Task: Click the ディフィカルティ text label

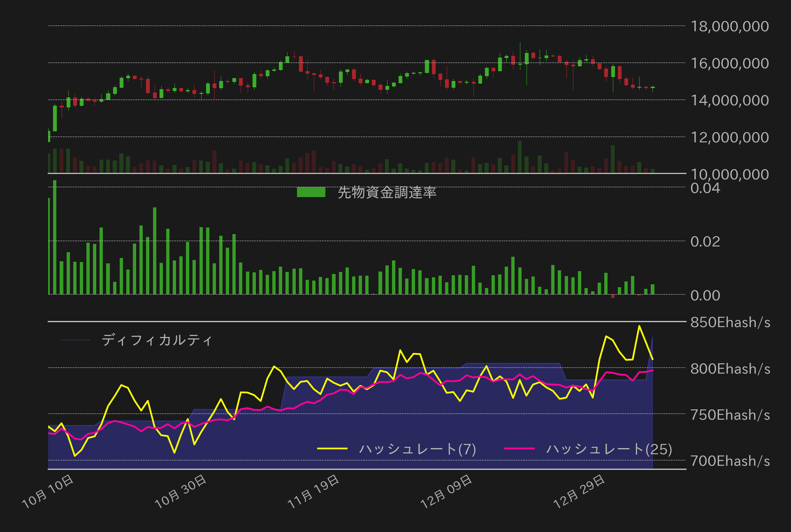Action: click(x=157, y=339)
